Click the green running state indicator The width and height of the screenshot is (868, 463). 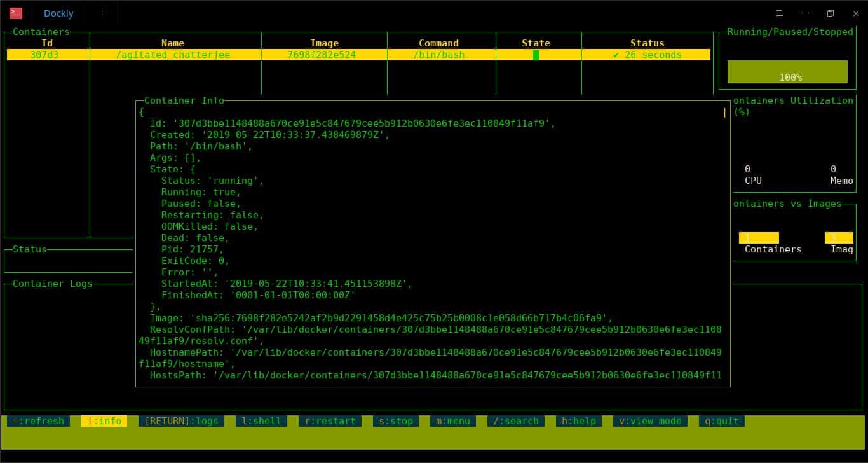[536, 55]
